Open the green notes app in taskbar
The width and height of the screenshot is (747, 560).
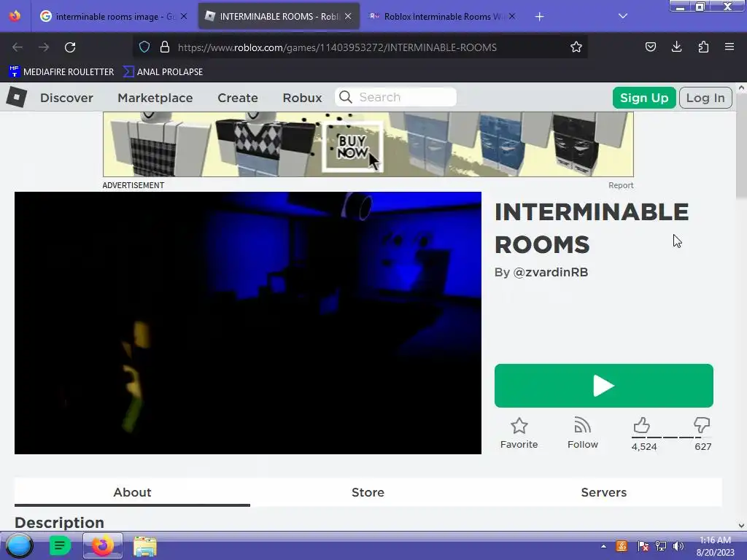[60, 545]
